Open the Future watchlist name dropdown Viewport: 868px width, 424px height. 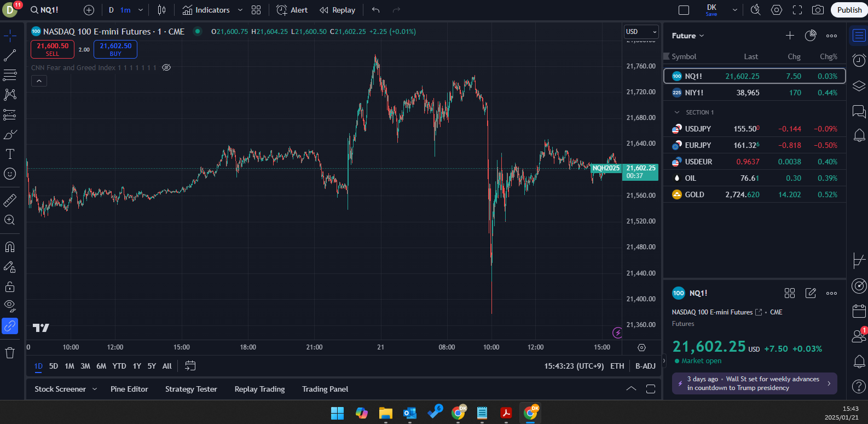pyautogui.click(x=688, y=36)
